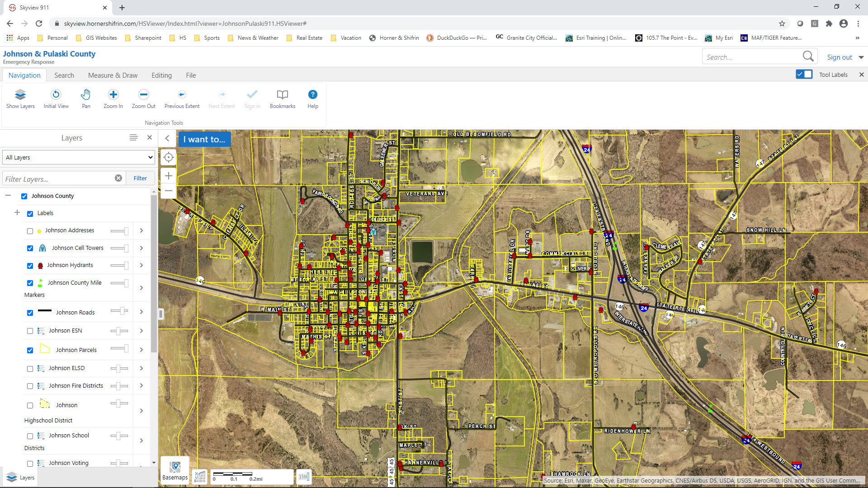The image size is (868, 488).
Task: Expand Johnson Roads layer options arrow
Action: pos(142,312)
